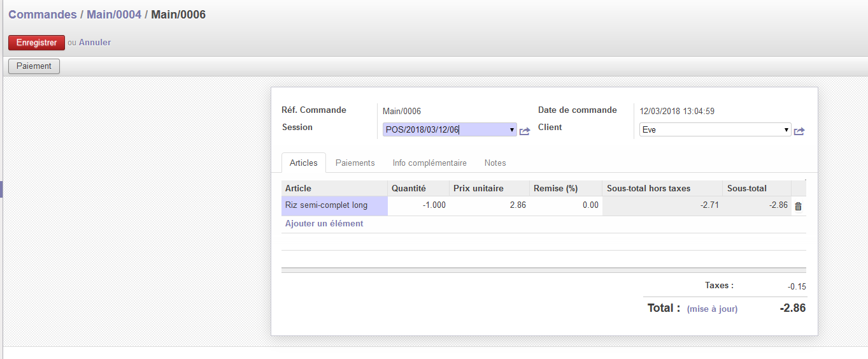This screenshot has height=359, width=868.
Task: Open the Session record external link icon
Action: (525, 131)
